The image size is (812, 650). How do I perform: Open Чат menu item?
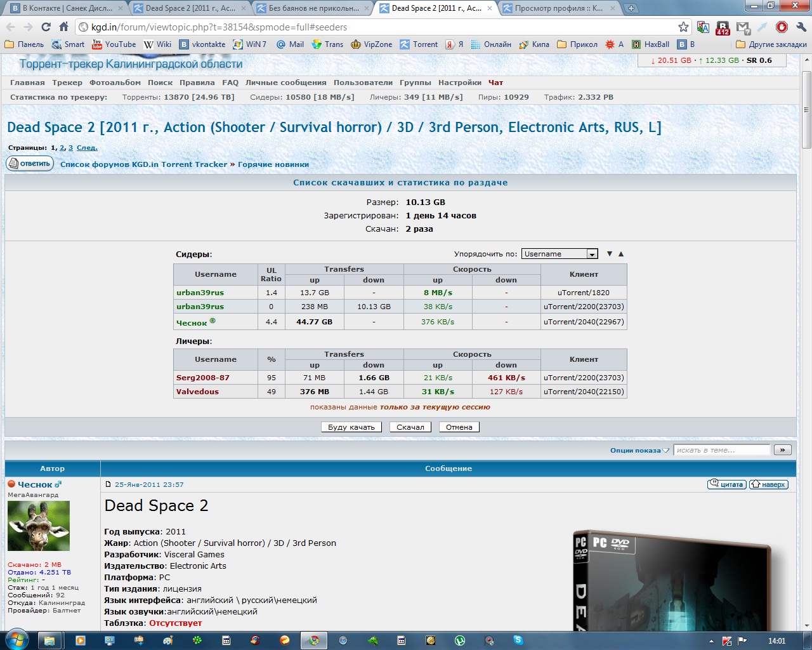click(495, 83)
